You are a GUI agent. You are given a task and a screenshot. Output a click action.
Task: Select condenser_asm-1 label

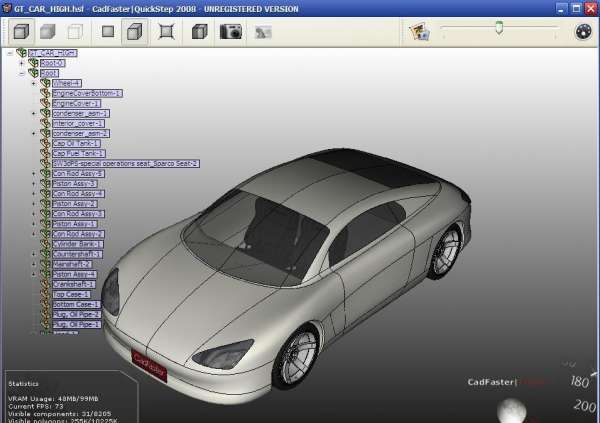(81, 113)
